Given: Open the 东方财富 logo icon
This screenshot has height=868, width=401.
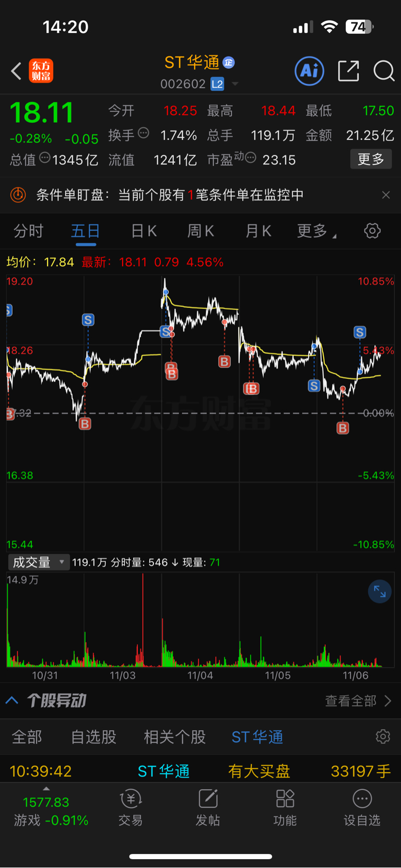Looking at the screenshot, I should (x=41, y=71).
